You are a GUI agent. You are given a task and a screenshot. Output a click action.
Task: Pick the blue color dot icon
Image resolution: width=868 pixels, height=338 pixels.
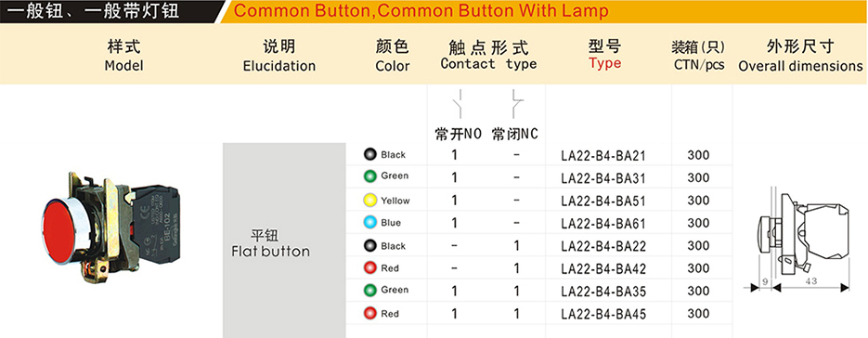tap(369, 223)
